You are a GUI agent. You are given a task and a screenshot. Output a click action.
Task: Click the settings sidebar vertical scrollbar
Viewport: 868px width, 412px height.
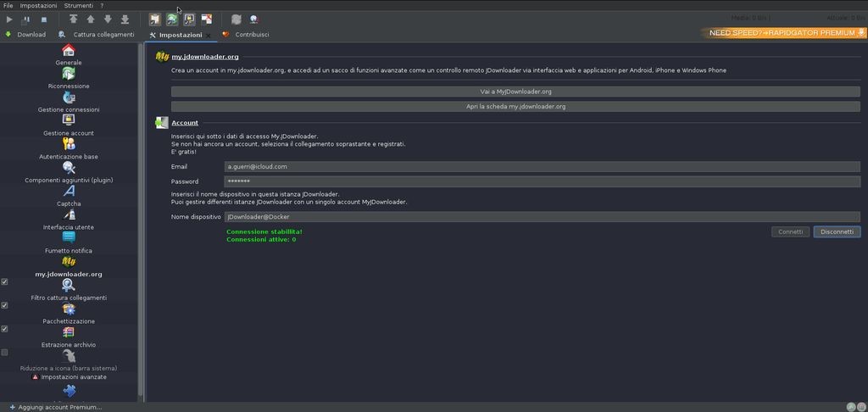[x=141, y=221]
